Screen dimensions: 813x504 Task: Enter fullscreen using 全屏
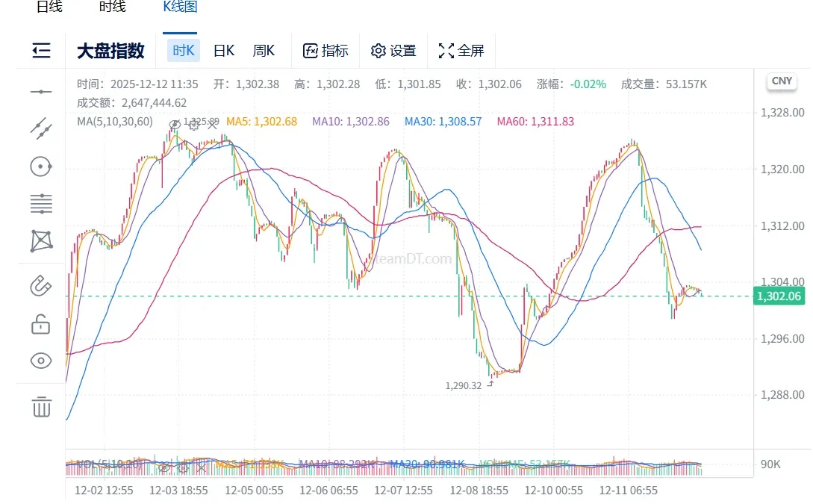461,50
